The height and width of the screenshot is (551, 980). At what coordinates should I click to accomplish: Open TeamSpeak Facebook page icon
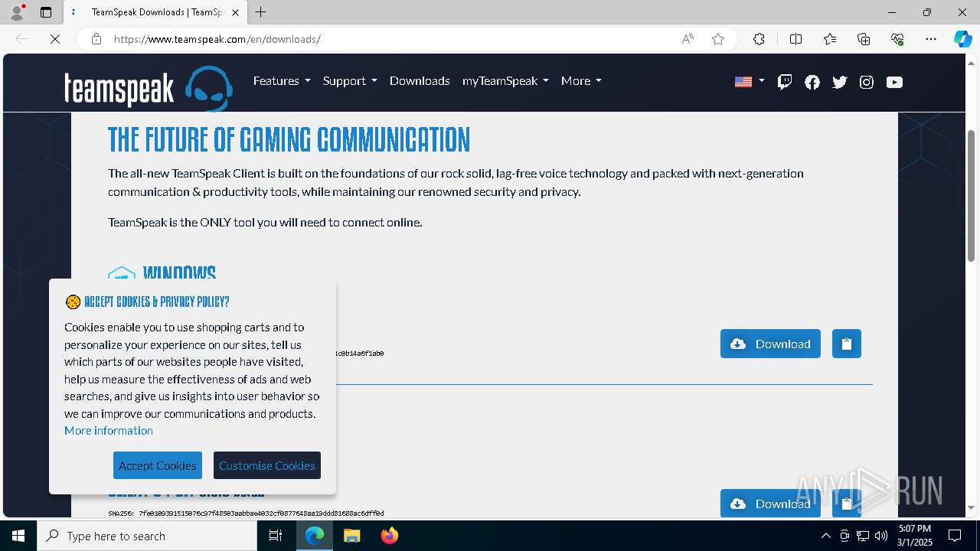[x=812, y=82]
